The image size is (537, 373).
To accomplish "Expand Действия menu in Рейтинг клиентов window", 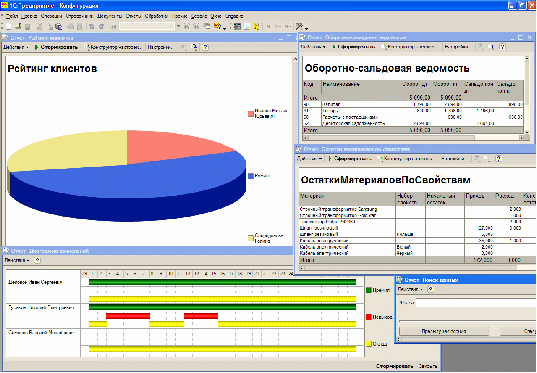I will [x=16, y=47].
